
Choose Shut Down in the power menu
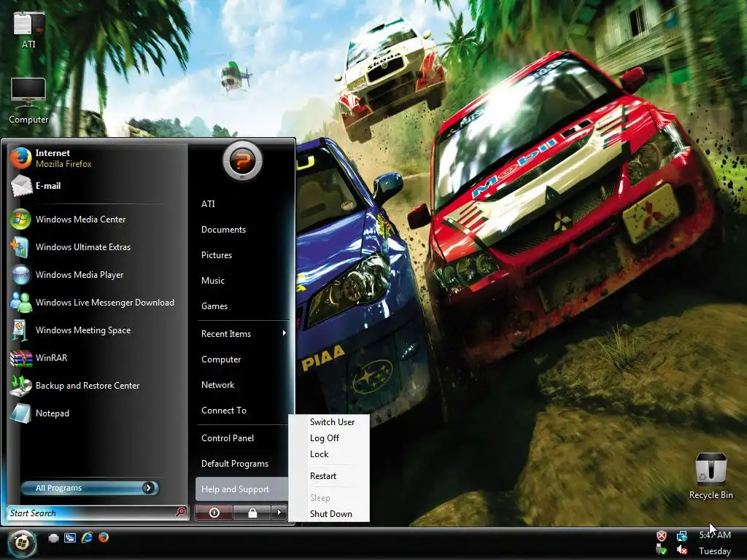pos(330,514)
